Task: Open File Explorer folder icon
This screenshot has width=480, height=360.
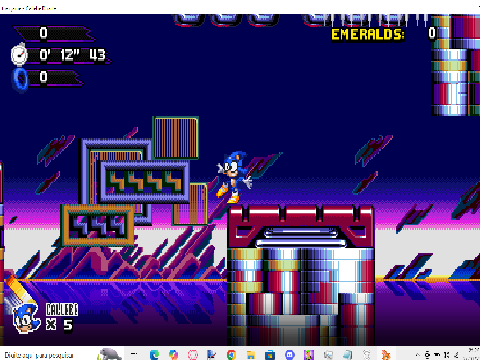Action: pos(251,355)
